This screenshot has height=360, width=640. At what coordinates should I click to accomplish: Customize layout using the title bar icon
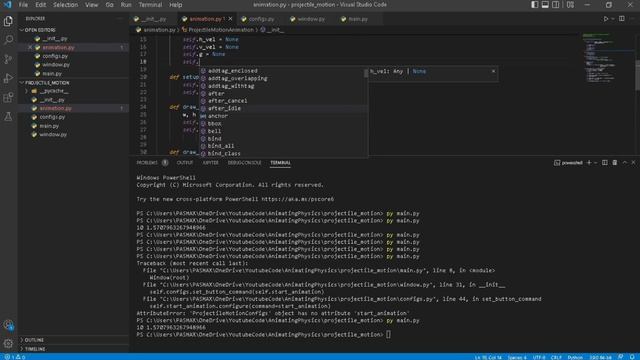[x=570, y=5]
